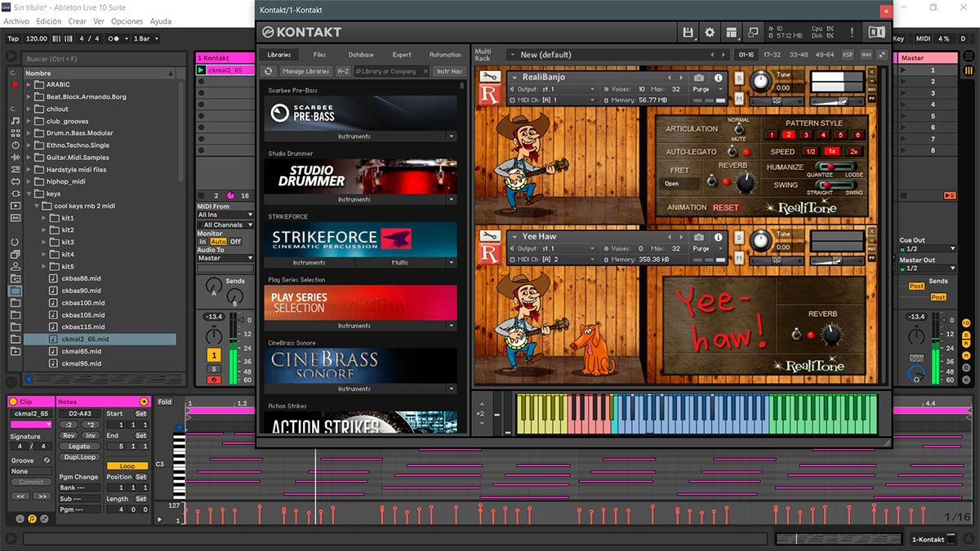The image size is (980, 551).
Task: Launch clip ckmal2_65 play triangle
Action: pyautogui.click(x=202, y=70)
